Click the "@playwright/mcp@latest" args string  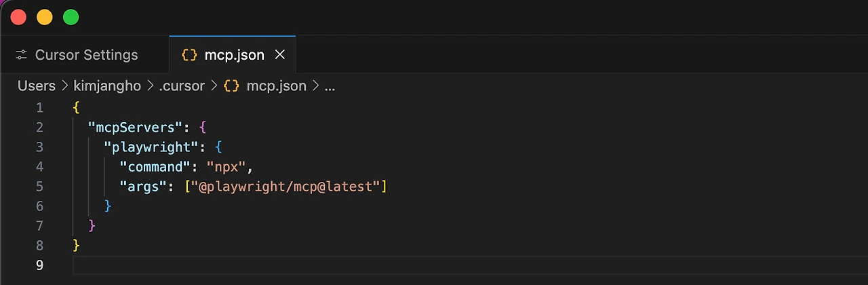tap(285, 186)
